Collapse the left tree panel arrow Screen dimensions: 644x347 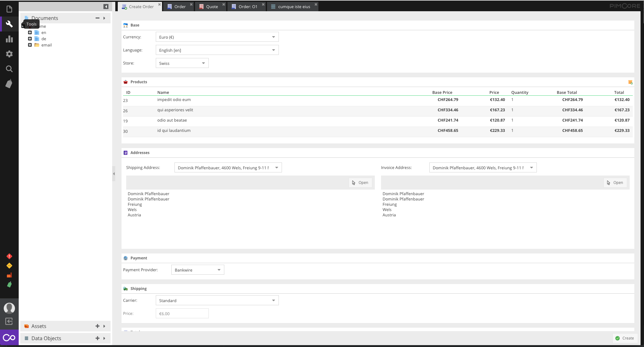click(x=106, y=7)
